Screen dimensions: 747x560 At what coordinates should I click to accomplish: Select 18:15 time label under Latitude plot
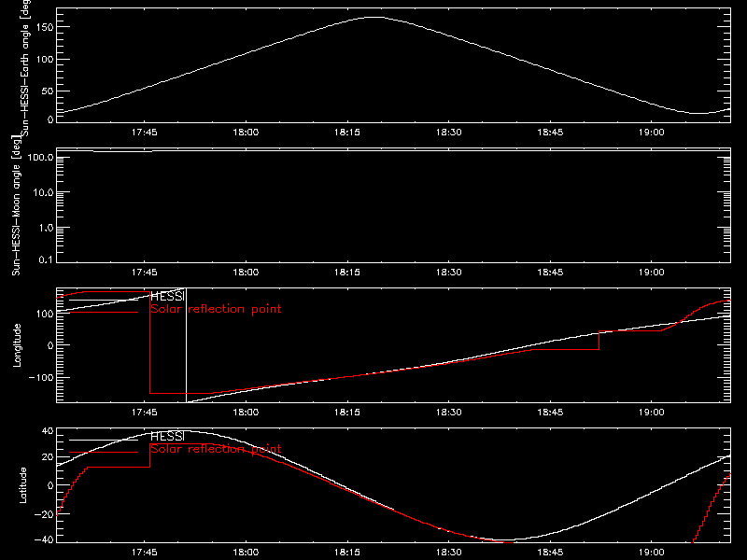(x=346, y=553)
